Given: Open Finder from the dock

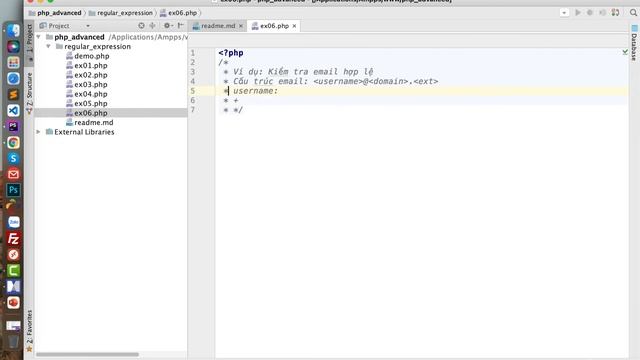Looking at the screenshot, I should click(13, 31).
